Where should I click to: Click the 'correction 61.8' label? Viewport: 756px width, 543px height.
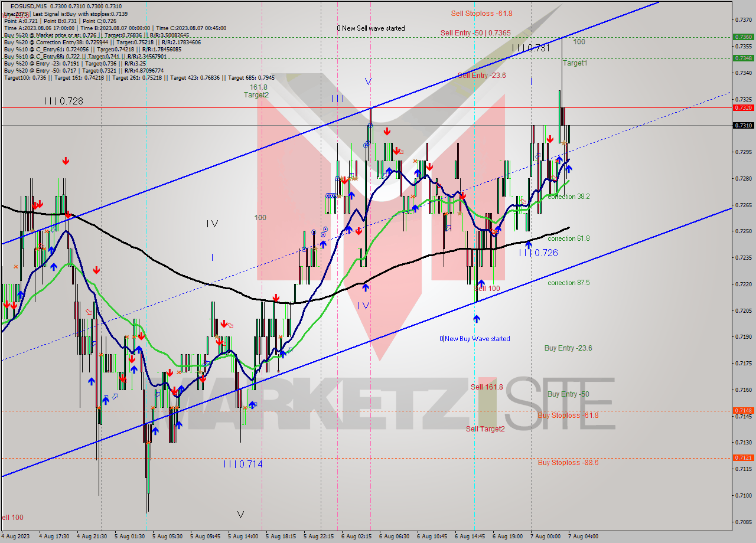[x=568, y=238]
